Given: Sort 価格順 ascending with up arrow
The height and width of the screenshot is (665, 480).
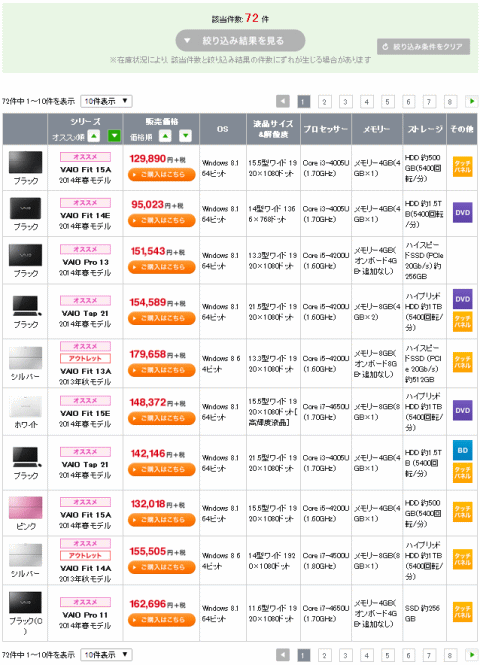Looking at the screenshot, I should (165, 136).
